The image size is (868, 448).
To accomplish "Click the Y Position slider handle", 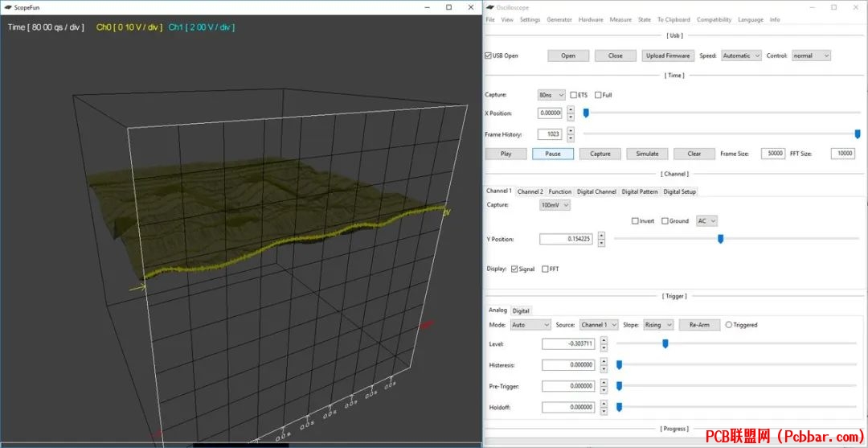I will point(720,239).
